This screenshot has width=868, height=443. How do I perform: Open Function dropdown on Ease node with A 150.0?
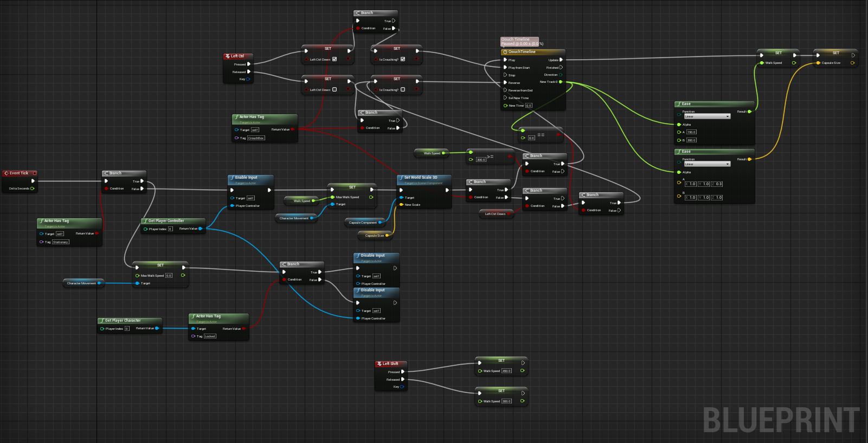coord(707,116)
